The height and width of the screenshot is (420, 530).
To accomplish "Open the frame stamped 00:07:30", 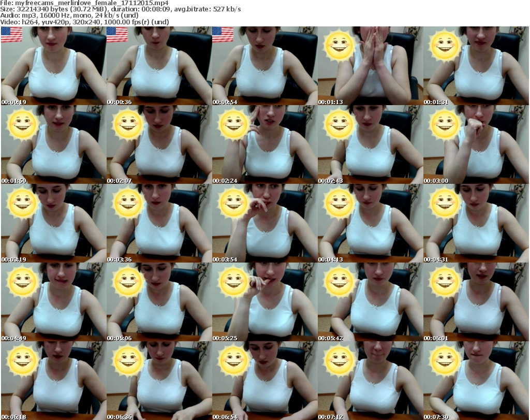I will coord(476,381).
